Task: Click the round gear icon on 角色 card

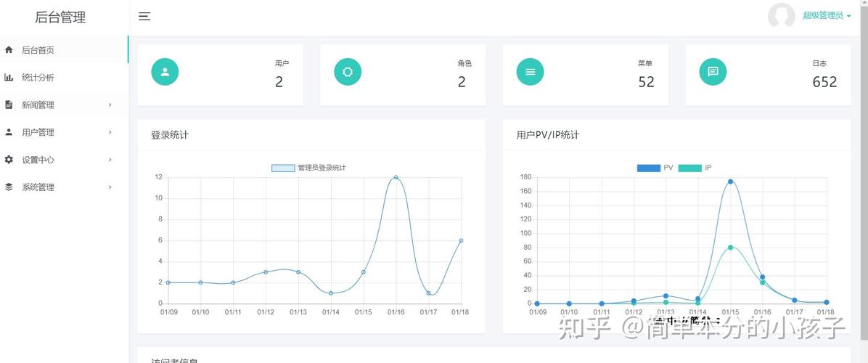Action: tap(348, 72)
